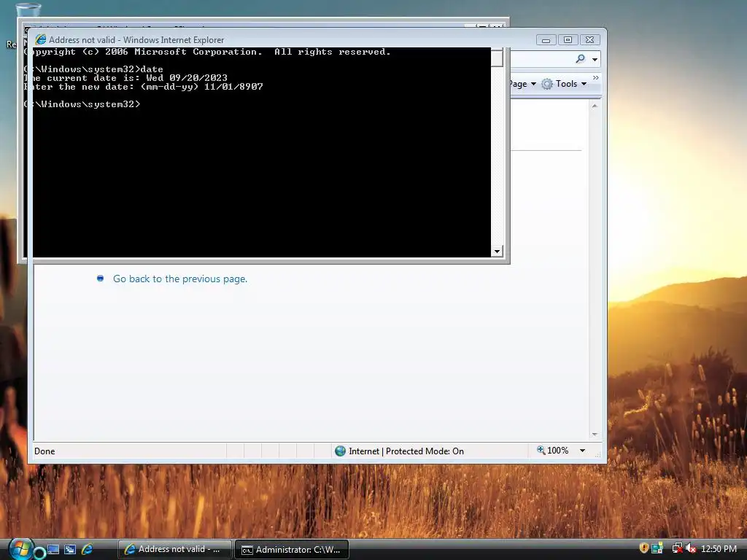This screenshot has height=560, width=747.
Task: Open the zoom level dropdown arrow
Action: [x=582, y=451]
